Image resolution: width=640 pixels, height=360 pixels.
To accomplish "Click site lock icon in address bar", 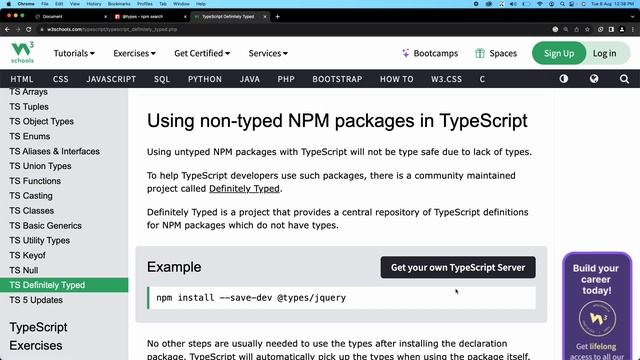I will (x=42, y=29).
